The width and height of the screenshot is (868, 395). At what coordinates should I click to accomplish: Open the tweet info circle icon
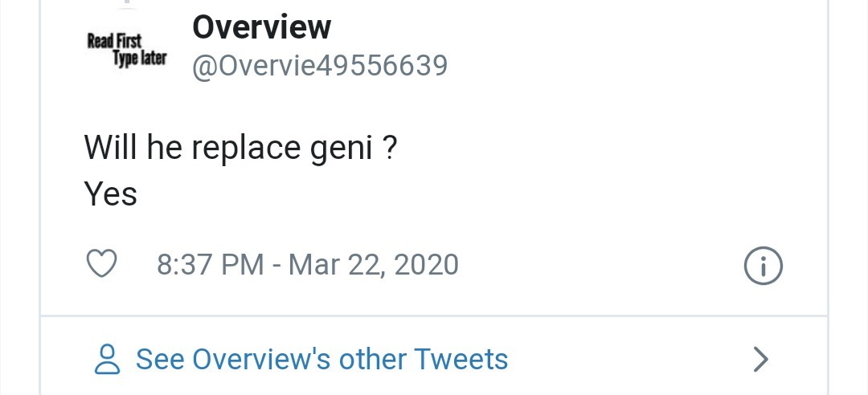pyautogui.click(x=764, y=266)
